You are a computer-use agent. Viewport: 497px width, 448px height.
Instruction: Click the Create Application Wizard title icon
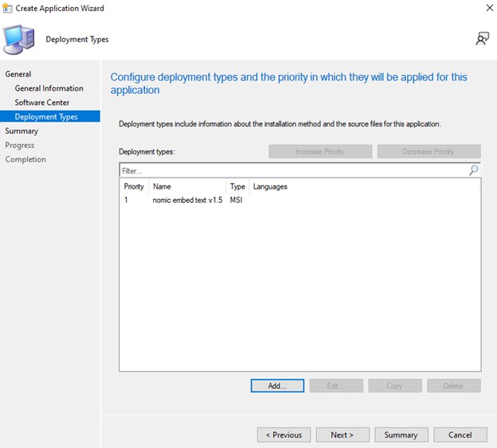pyautogui.click(x=7, y=8)
